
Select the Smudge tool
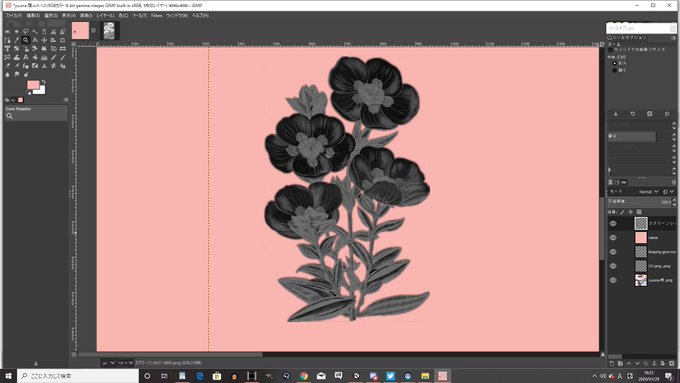(16, 74)
